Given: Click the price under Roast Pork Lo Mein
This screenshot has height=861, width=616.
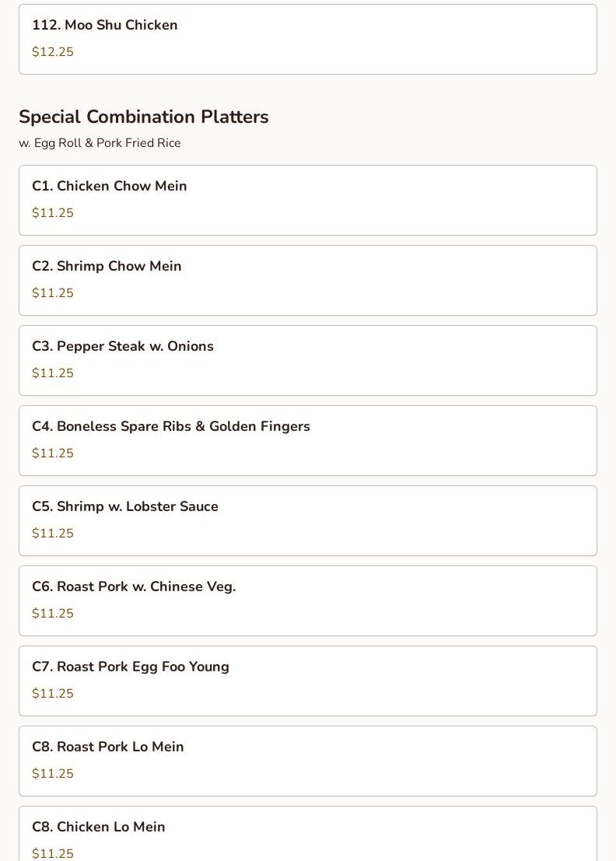Looking at the screenshot, I should pos(53,774).
